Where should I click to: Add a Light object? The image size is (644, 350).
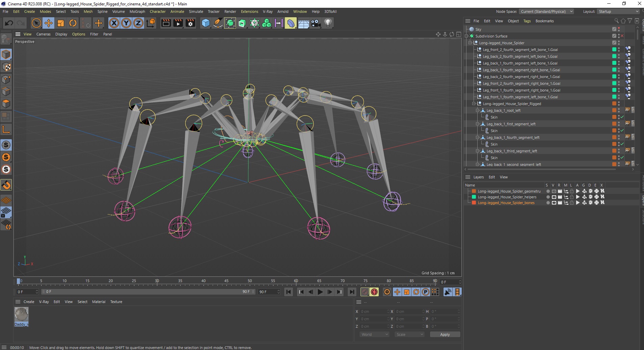[328, 23]
